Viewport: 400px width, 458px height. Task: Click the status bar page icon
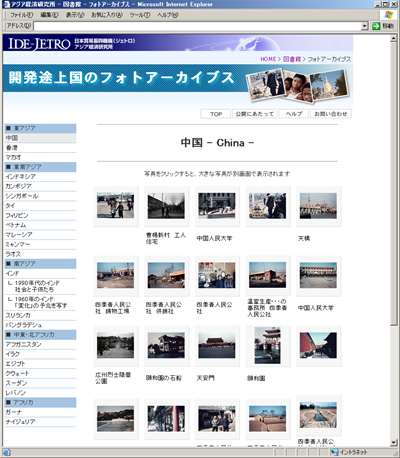[x=6, y=452]
